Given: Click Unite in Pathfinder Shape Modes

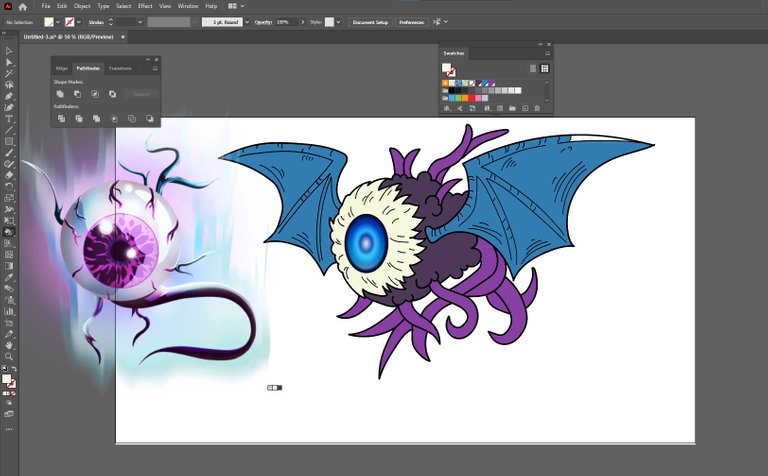Looking at the screenshot, I should (60, 94).
